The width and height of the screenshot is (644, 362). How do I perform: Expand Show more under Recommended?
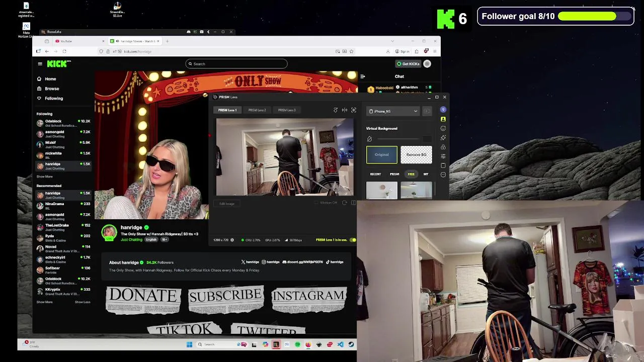[44, 302]
